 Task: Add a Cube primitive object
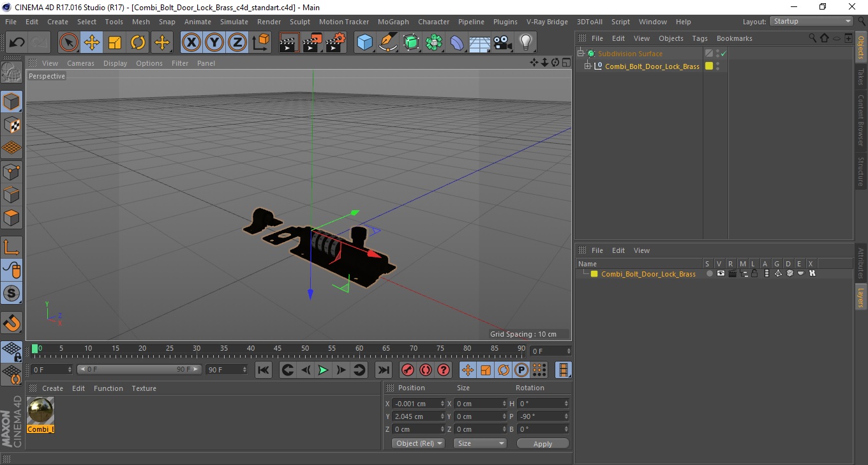point(365,43)
